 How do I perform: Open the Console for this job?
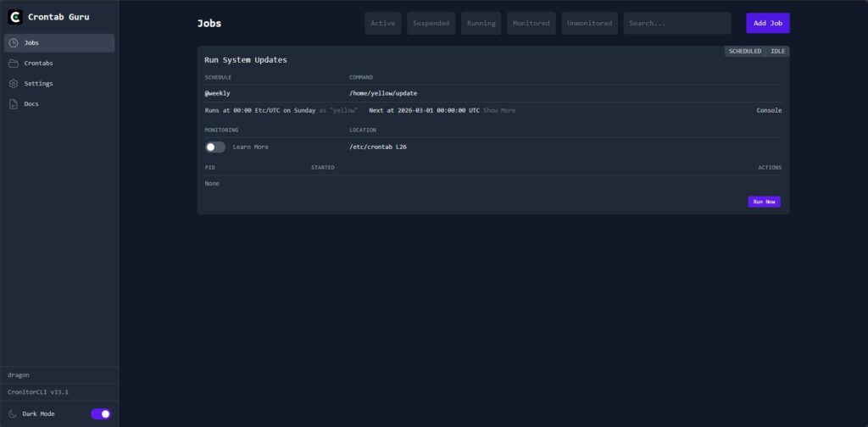(769, 110)
